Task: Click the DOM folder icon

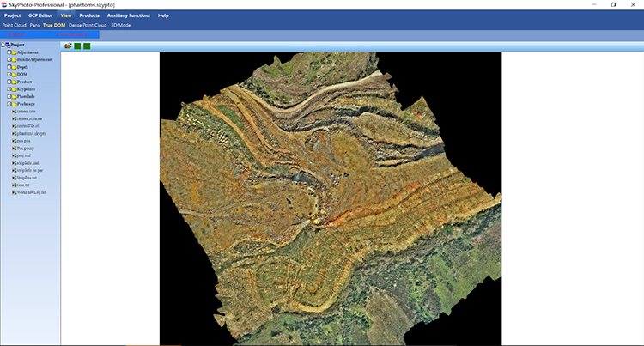Action: (14, 75)
